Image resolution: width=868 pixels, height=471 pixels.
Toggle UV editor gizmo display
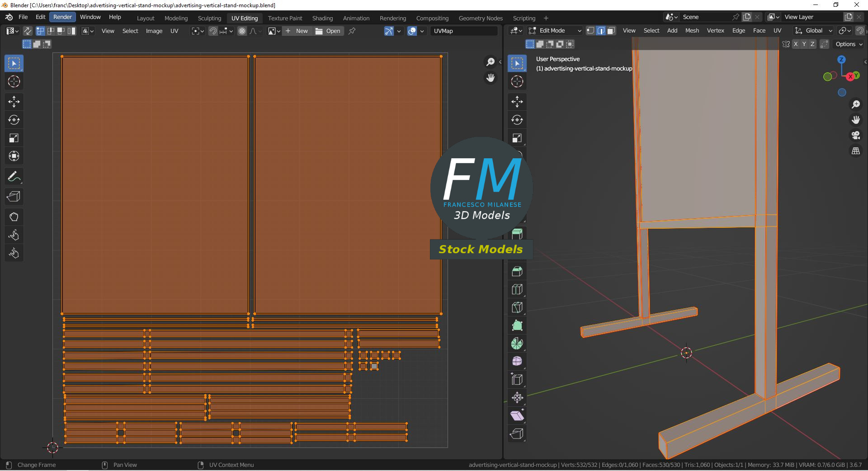tap(389, 31)
